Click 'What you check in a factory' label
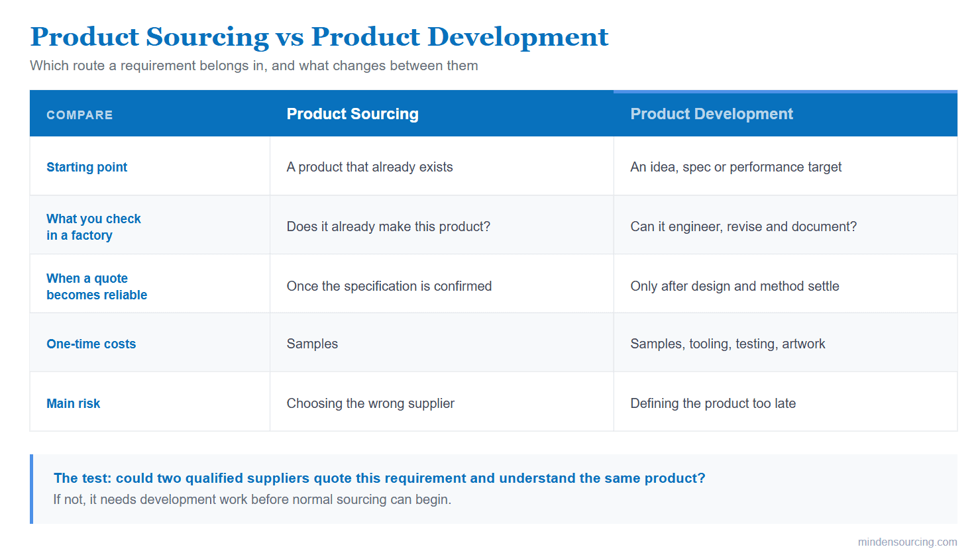This screenshot has width=980, height=549. (93, 226)
